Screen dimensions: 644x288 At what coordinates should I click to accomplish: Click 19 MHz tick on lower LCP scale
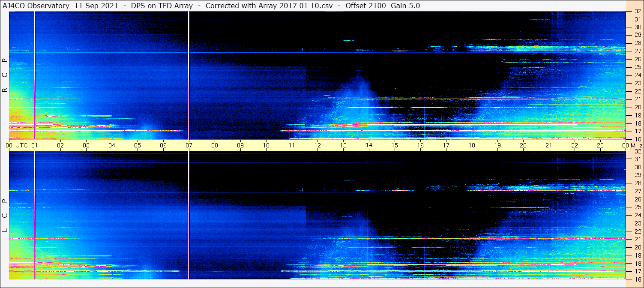point(637,255)
